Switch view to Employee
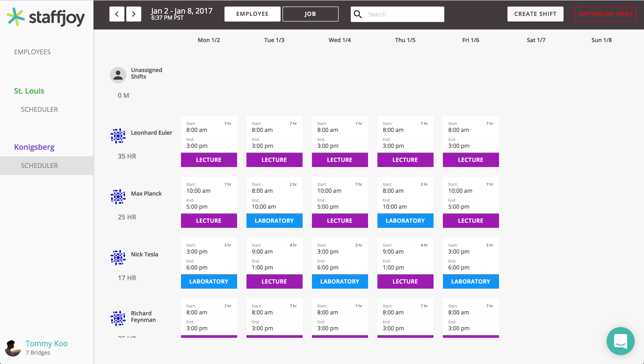 (252, 14)
